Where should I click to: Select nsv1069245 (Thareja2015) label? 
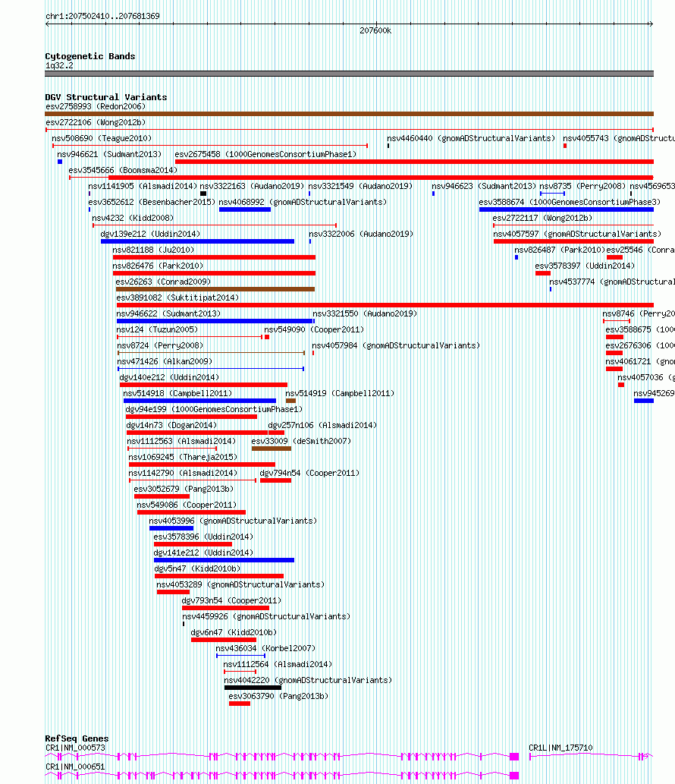pos(183,458)
